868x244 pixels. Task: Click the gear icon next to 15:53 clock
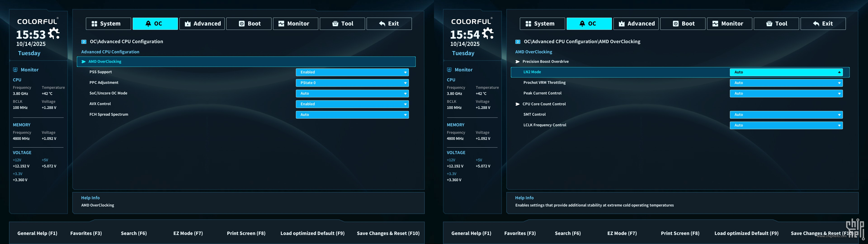click(54, 33)
